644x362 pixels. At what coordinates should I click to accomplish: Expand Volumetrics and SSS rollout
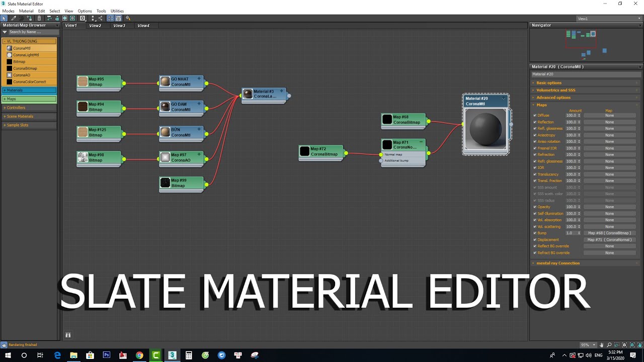586,90
